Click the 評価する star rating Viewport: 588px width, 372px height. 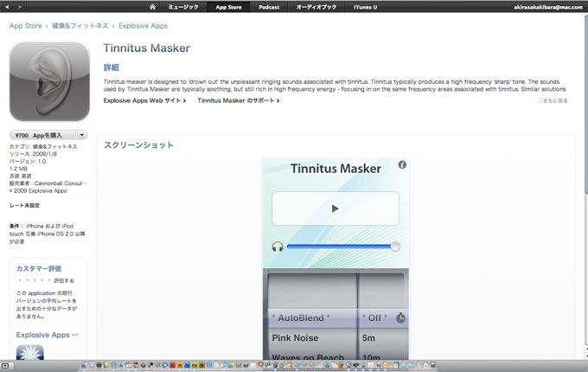coord(46,280)
